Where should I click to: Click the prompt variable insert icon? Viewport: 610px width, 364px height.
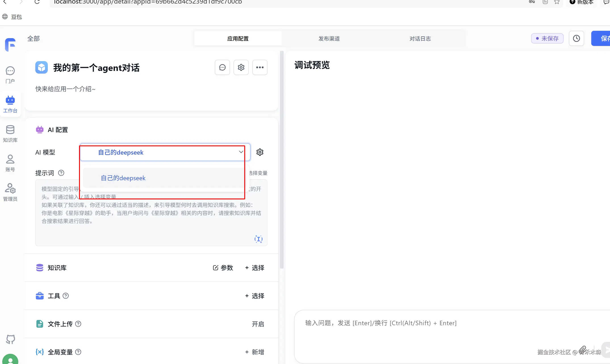(258, 239)
